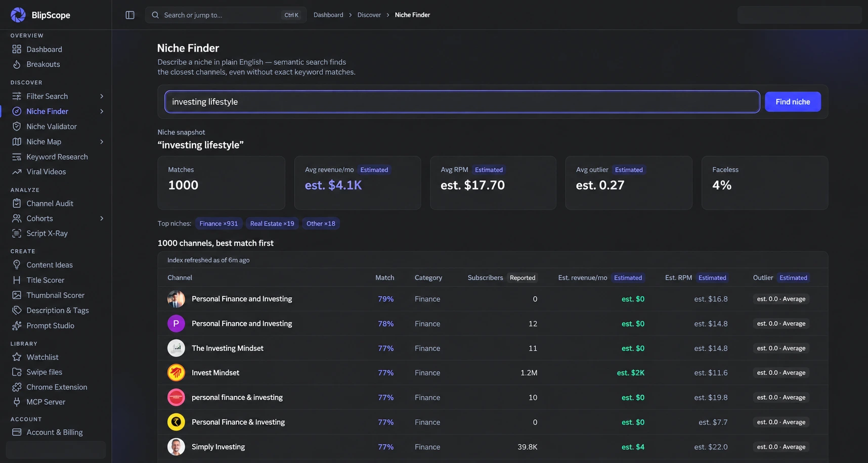Open the Invest Mindset channel row

pos(492,373)
